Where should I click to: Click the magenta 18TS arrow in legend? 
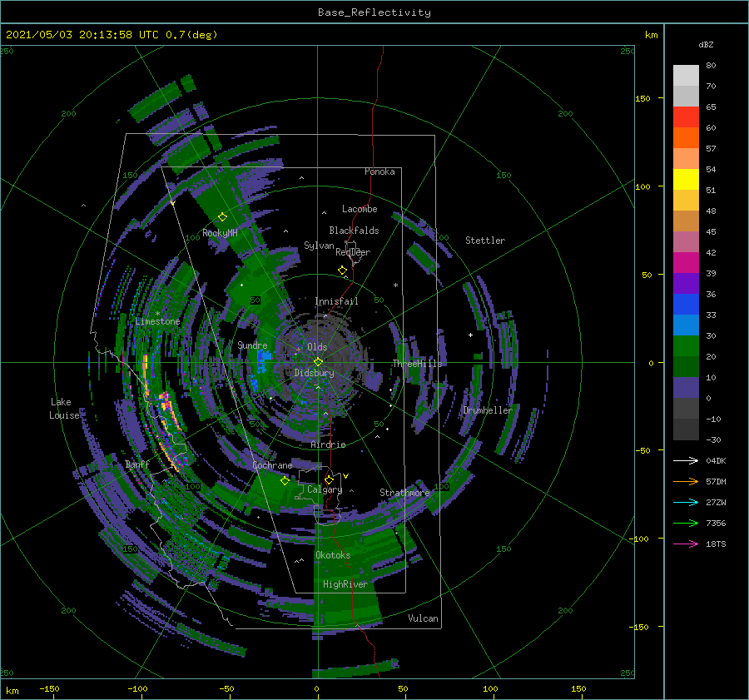pyautogui.click(x=686, y=544)
